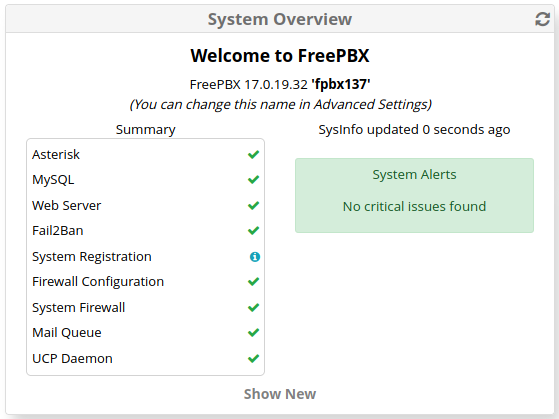The width and height of the screenshot is (559, 419).
Task: Click the MySQL status checkmark
Action: [253, 180]
